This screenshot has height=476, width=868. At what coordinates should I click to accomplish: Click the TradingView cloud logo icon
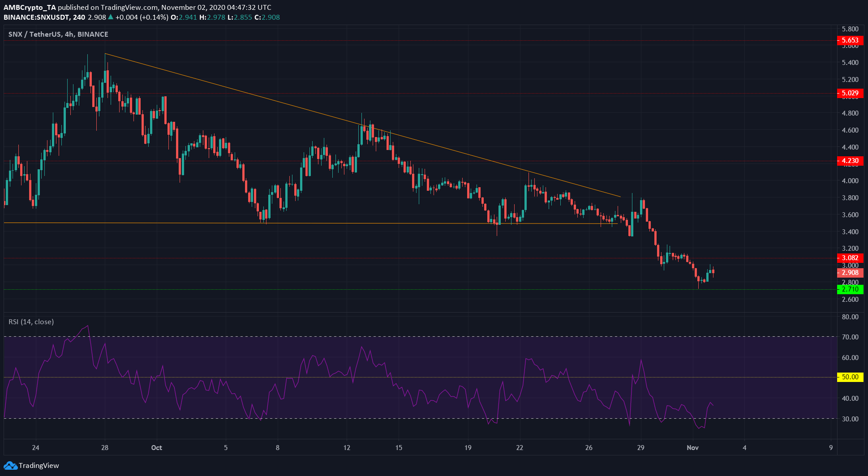[x=10, y=466]
